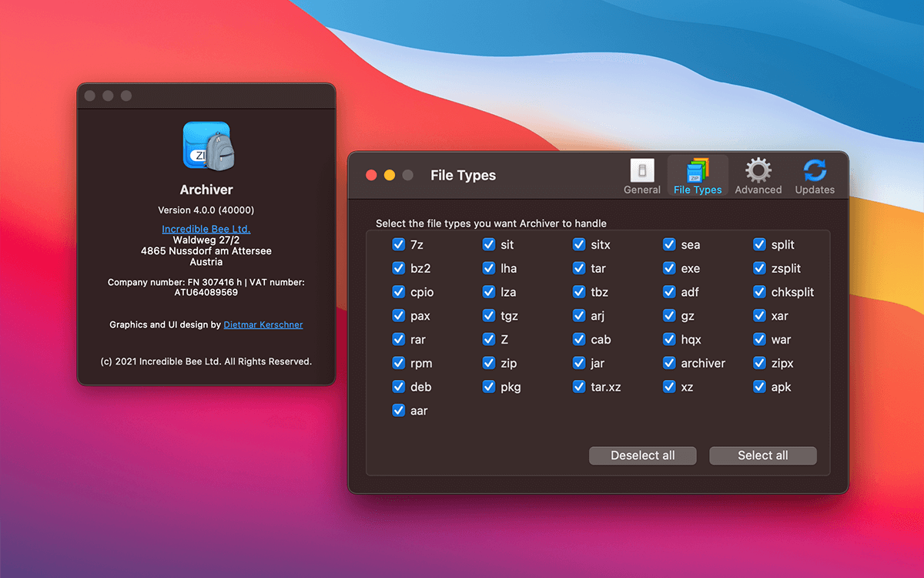Open the Advanced preferences tab
Image resolution: width=924 pixels, height=578 pixels.
758,176
